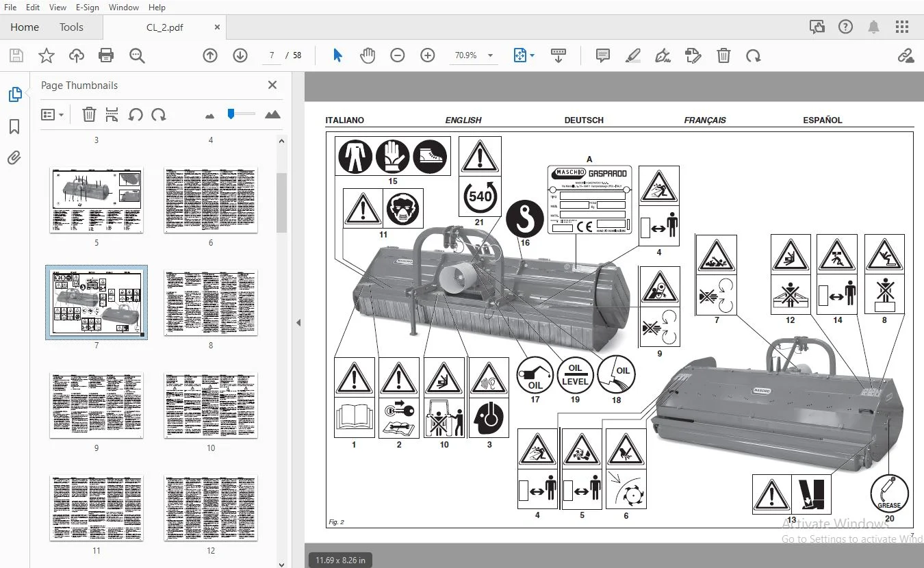Rotate pages clockwise in thumbnails panel
This screenshot has width=924, height=568.
[x=159, y=115]
